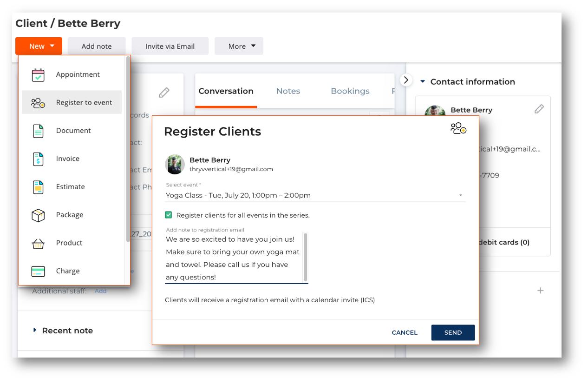Choose Charge from the New menu
The height and width of the screenshot is (378, 588).
point(72,271)
